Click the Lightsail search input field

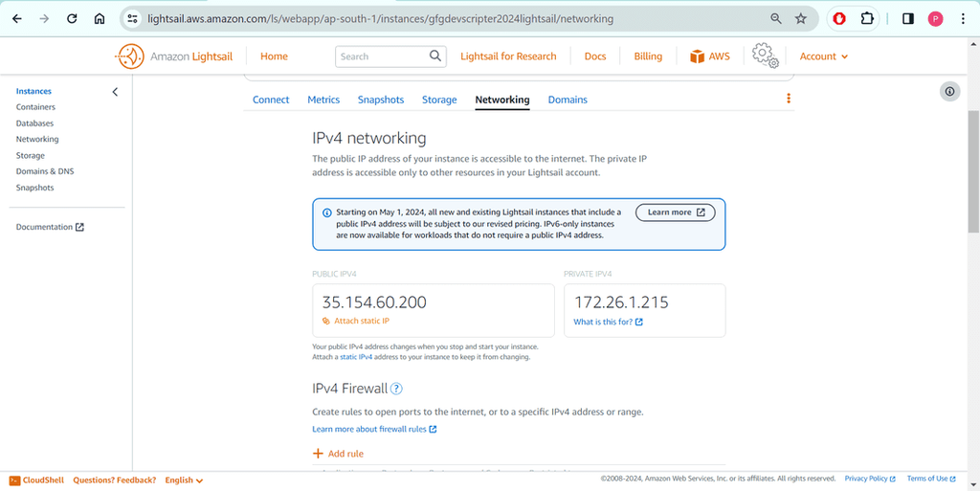(x=381, y=56)
